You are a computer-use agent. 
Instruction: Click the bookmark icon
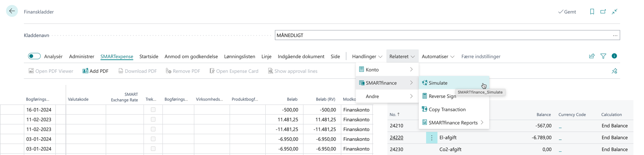pyautogui.click(x=592, y=12)
